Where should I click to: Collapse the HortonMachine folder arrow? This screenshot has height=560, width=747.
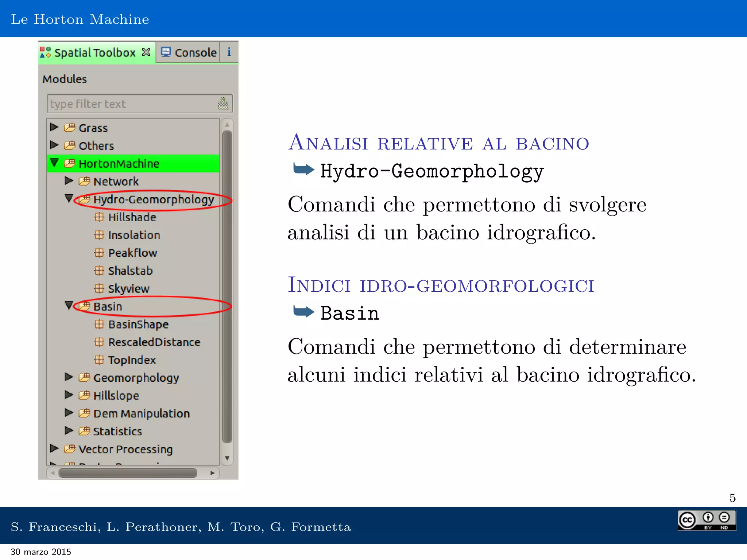pos(54,163)
